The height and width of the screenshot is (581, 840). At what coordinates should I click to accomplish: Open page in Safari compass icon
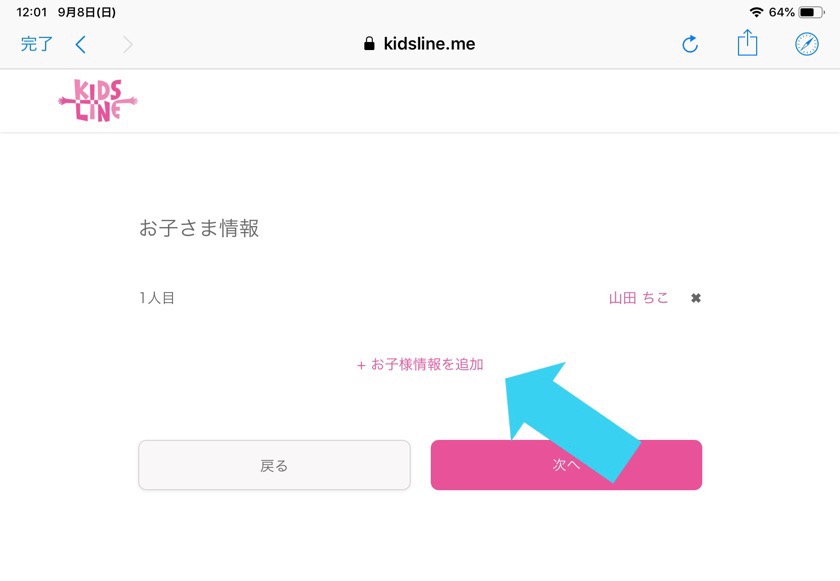click(807, 44)
